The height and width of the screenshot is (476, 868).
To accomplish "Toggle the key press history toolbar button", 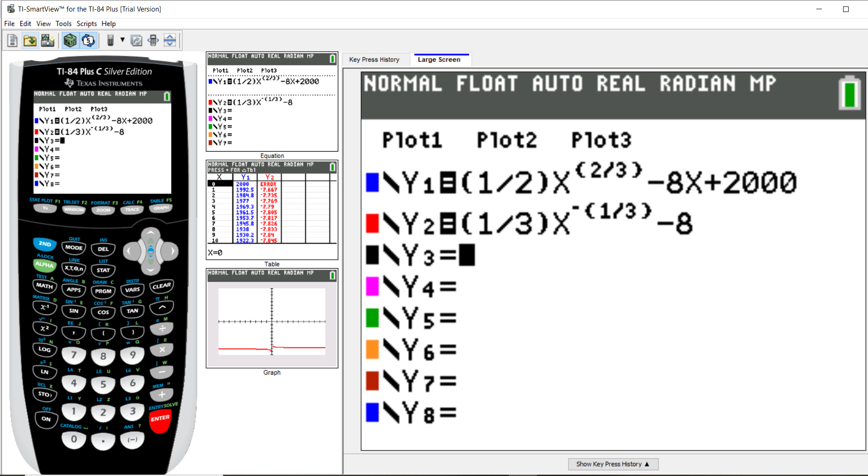I will [x=88, y=41].
